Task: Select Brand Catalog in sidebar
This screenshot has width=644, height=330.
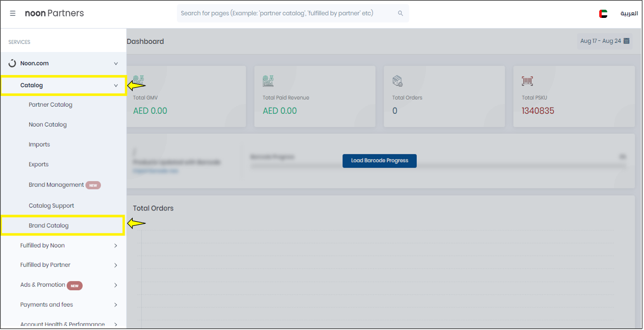Action: (x=48, y=225)
